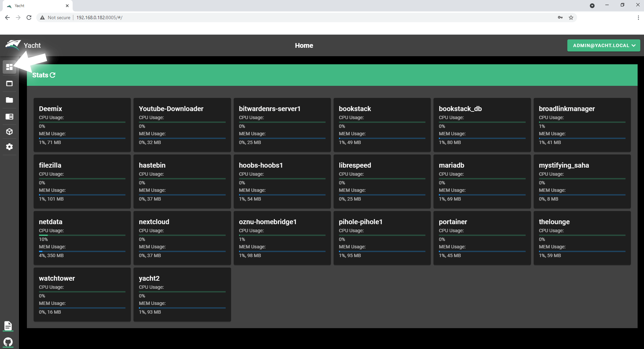Click bookstack_db's 1%, 80 MB value

450,142
